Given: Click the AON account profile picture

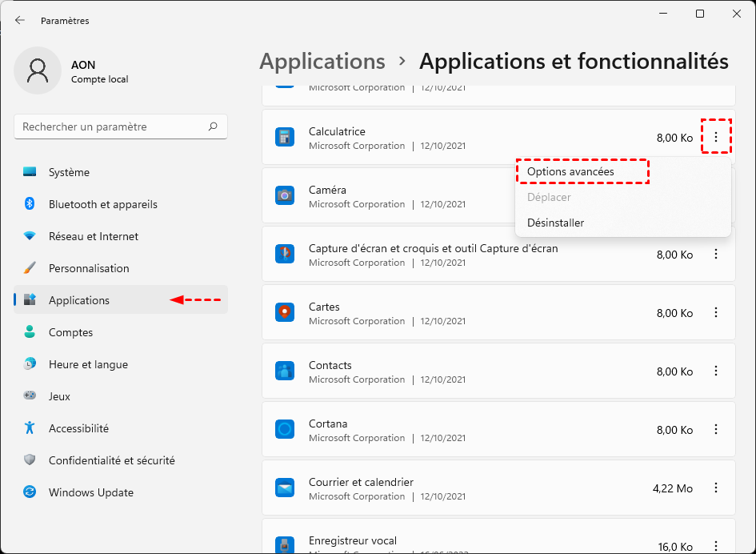Looking at the screenshot, I should 38,70.
